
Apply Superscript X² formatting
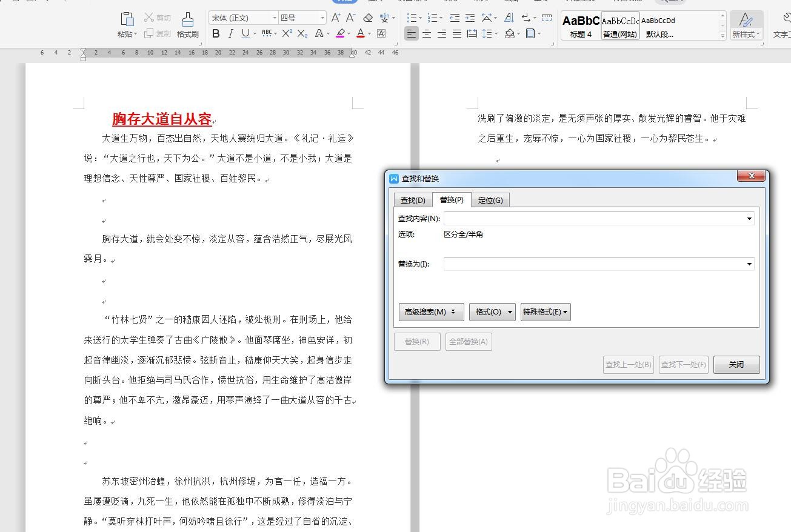[287, 34]
